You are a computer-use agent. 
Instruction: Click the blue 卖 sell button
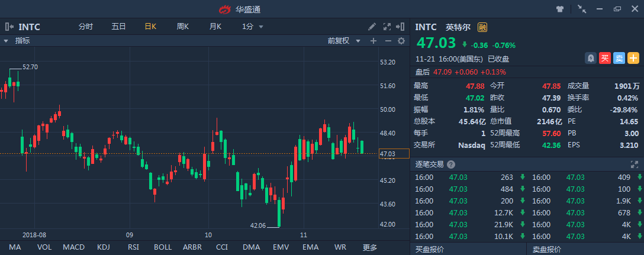click(619, 59)
